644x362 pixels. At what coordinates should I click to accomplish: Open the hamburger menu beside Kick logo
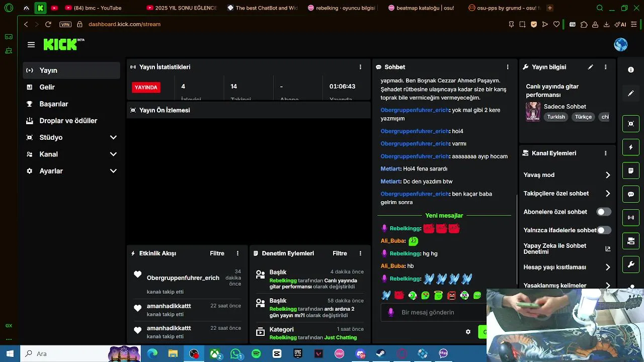point(31,45)
